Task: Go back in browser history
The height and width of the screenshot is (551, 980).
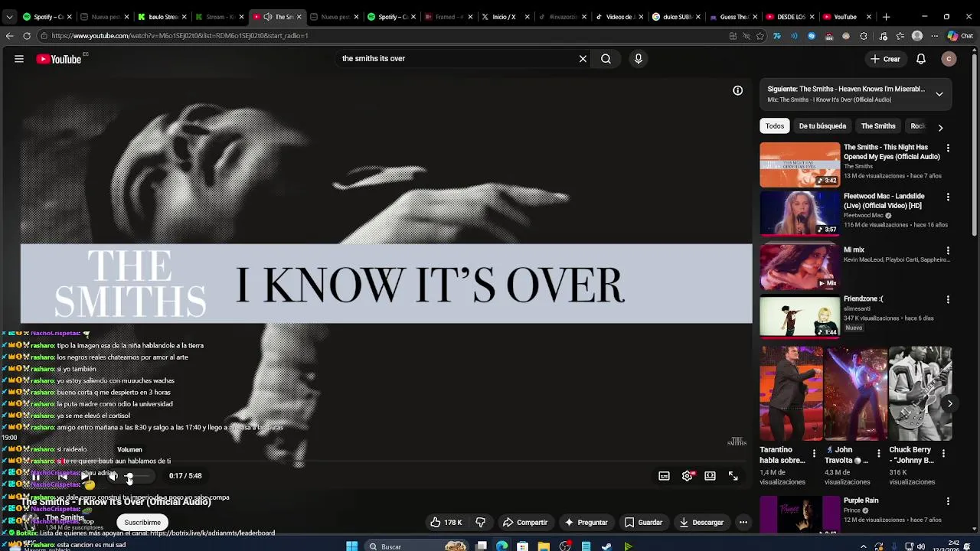Action: (9, 36)
